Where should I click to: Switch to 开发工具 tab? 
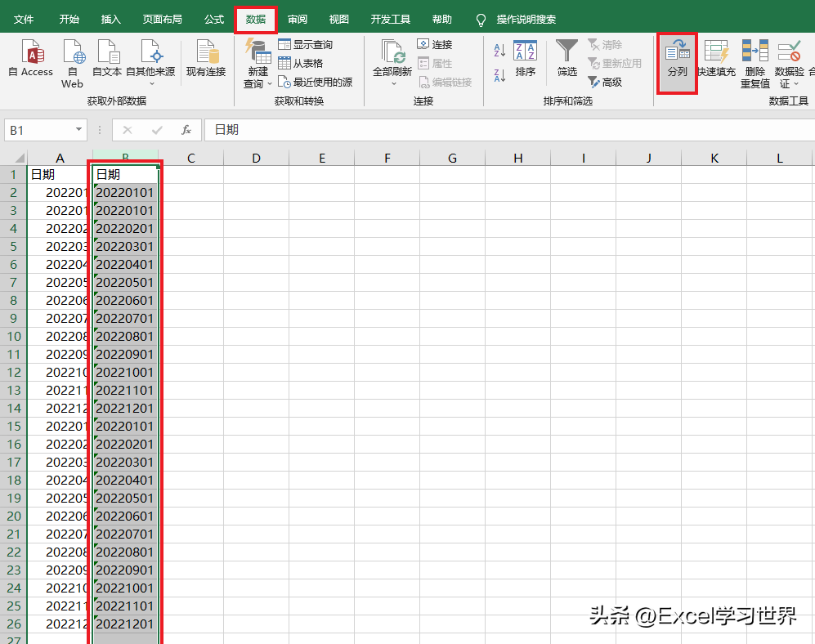[391, 20]
